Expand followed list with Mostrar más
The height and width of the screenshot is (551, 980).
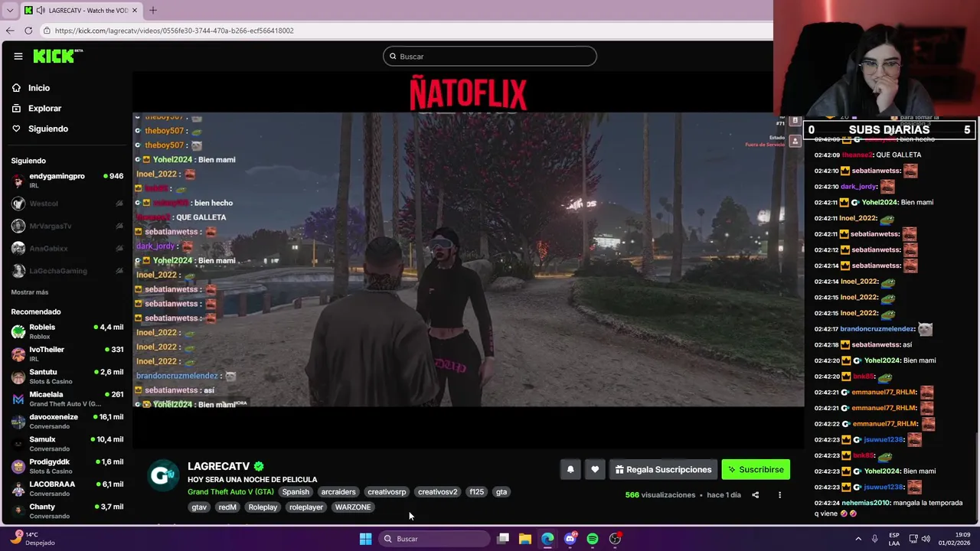point(29,292)
